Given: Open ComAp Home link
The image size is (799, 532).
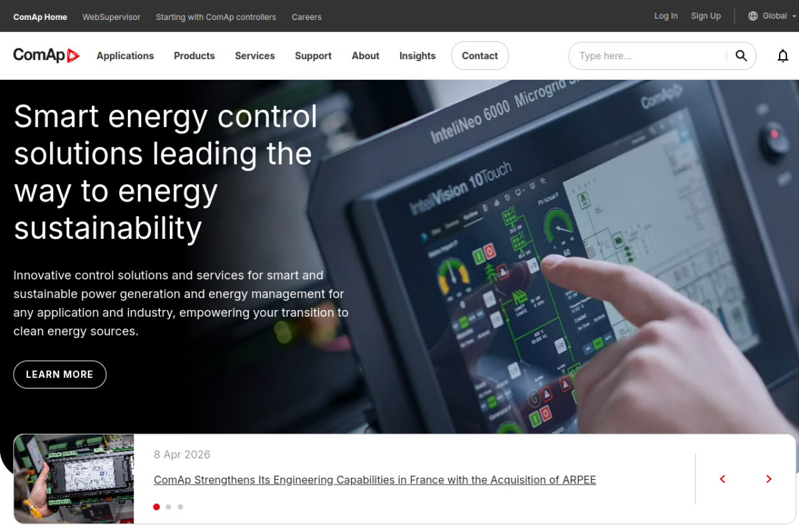Looking at the screenshot, I should click(40, 17).
